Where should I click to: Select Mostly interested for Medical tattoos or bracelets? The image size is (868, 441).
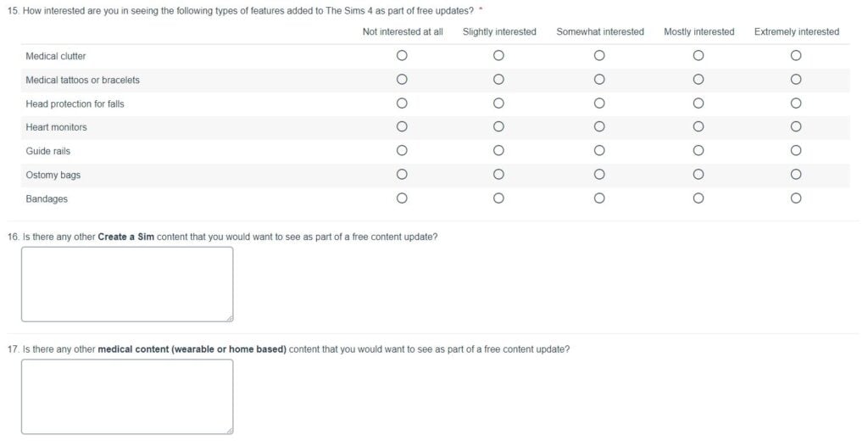pos(698,79)
